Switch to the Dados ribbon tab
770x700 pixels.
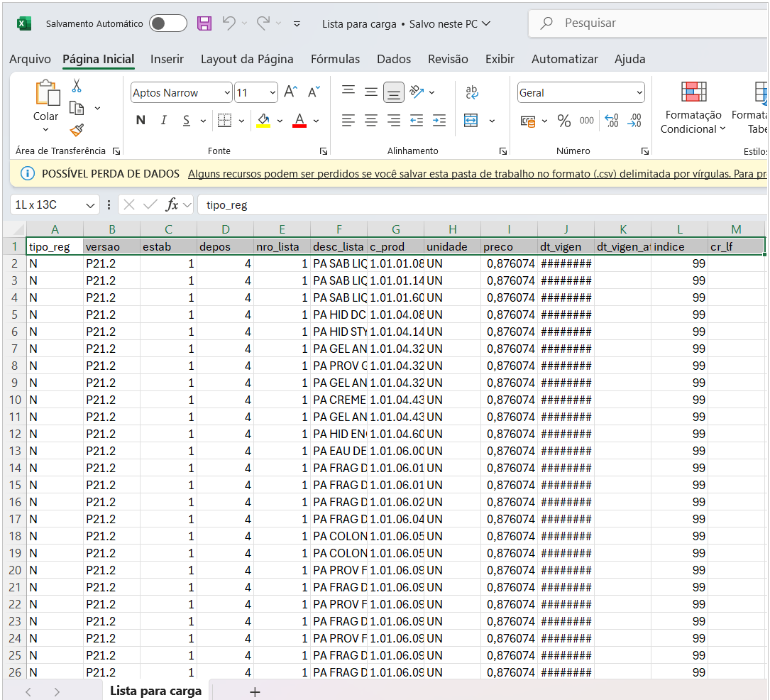(394, 59)
